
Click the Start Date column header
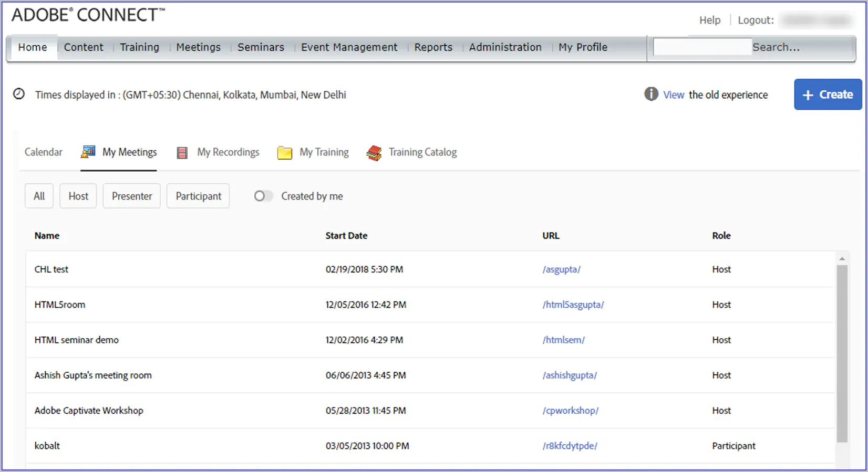[x=346, y=236]
